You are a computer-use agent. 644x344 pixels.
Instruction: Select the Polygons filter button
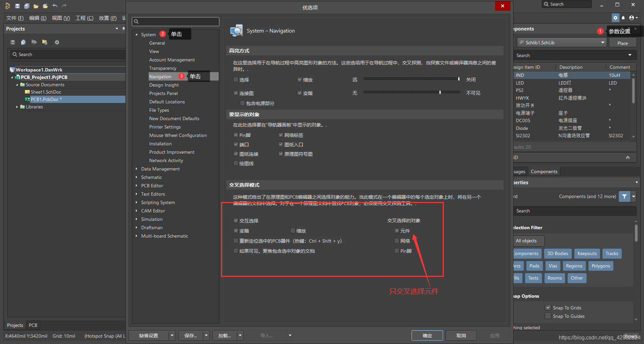tap(601, 266)
